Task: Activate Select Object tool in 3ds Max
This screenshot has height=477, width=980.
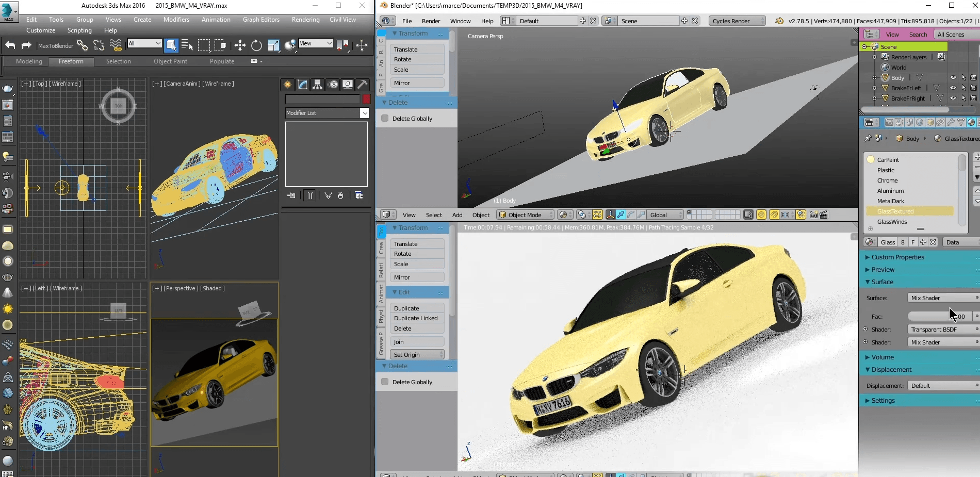Action: [171, 45]
